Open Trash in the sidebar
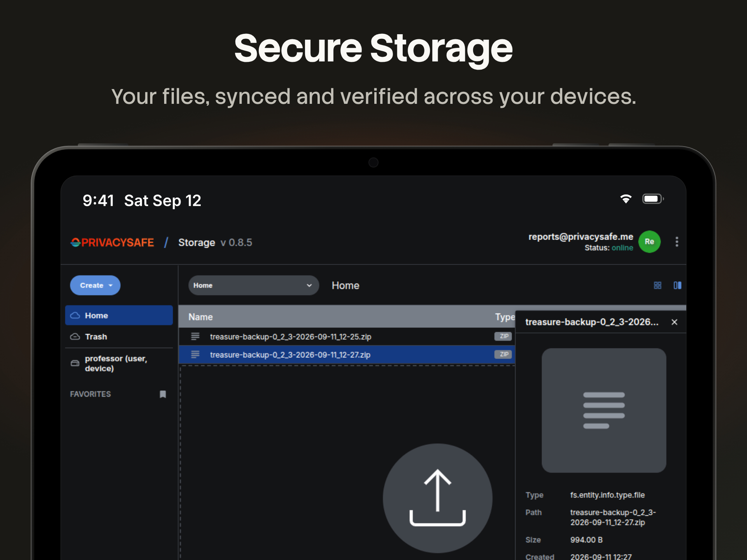The height and width of the screenshot is (560, 747). [x=119, y=336]
